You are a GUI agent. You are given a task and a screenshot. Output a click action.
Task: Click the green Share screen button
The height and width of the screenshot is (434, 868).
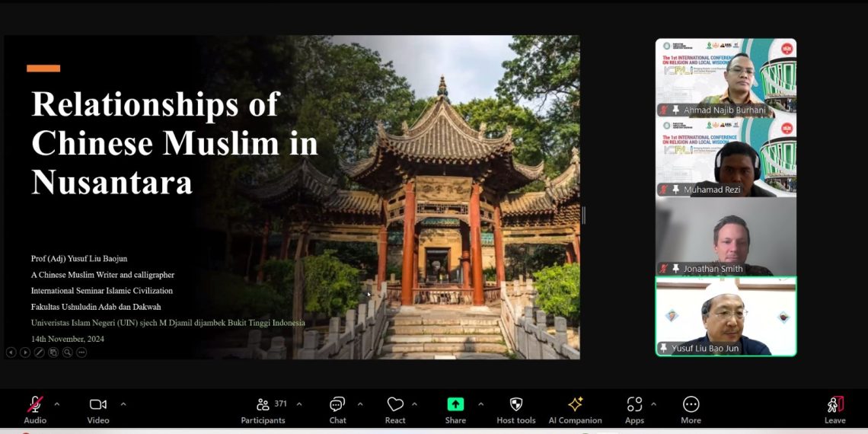pyautogui.click(x=455, y=405)
